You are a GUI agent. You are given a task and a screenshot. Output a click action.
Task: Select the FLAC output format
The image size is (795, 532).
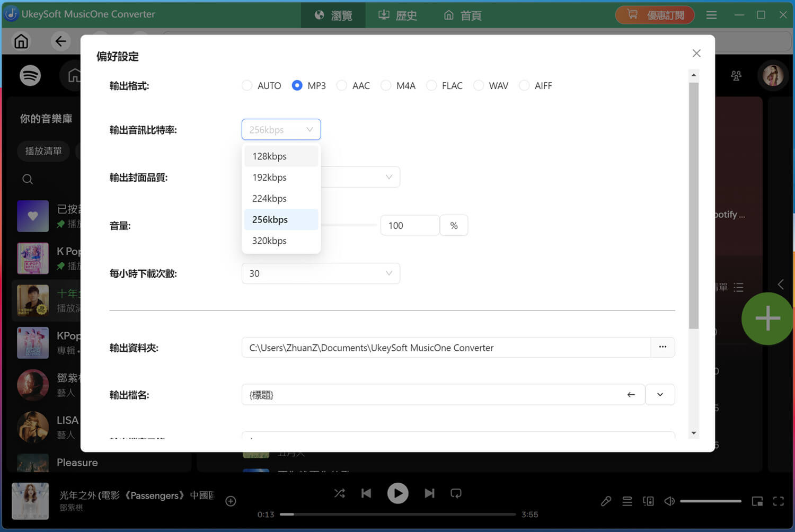[431, 85]
